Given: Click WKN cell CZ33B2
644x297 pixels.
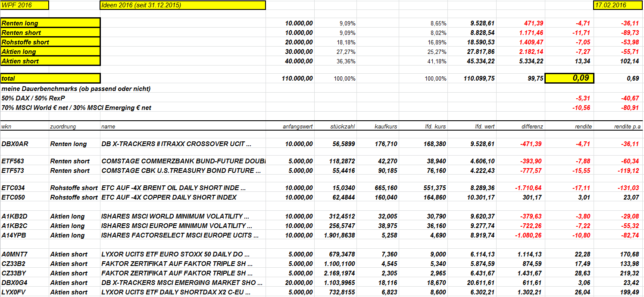Looking at the screenshot, I should click(x=13, y=264).
